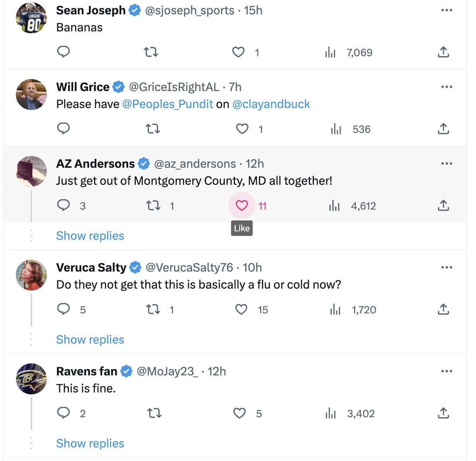Like Ravens fan's 'This is fine' tweet
Image resolution: width=476 pixels, height=461 pixels.
pyautogui.click(x=240, y=413)
